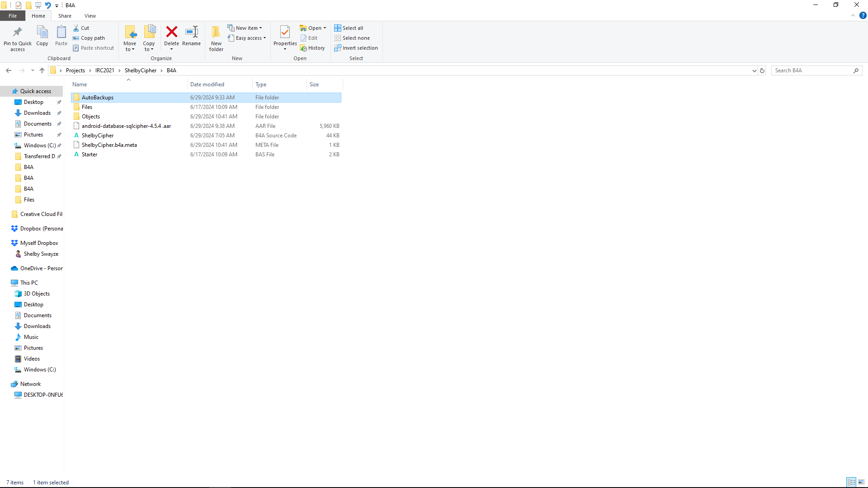The height and width of the screenshot is (488, 868).
Task: Click Pin to Quick access icon
Action: pyautogui.click(x=18, y=32)
